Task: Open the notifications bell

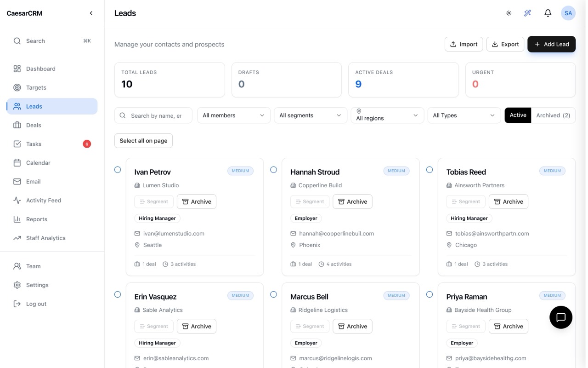Action: [x=548, y=13]
